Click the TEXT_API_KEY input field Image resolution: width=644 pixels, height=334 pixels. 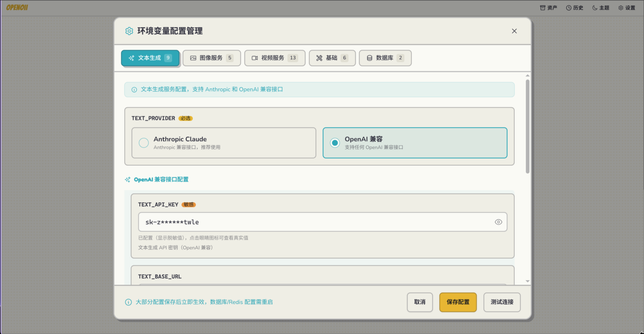(x=322, y=222)
